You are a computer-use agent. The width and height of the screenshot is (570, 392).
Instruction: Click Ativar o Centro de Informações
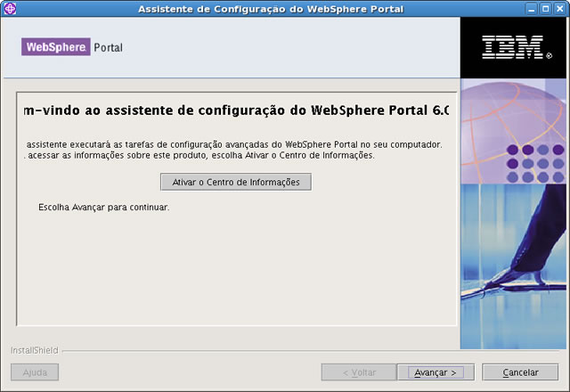point(236,182)
